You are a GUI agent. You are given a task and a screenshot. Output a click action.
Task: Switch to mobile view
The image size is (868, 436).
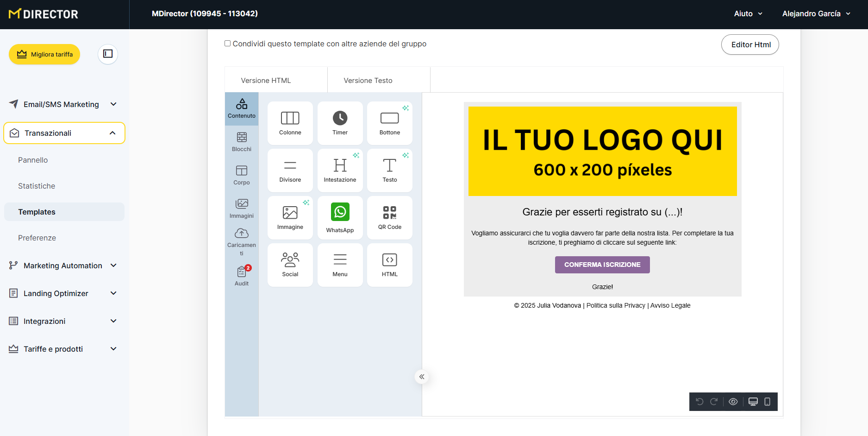point(767,402)
